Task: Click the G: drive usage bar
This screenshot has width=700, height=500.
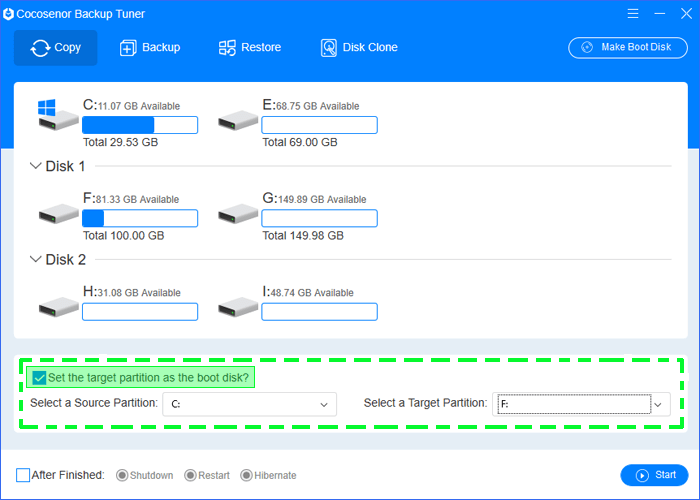Action: pyautogui.click(x=319, y=218)
